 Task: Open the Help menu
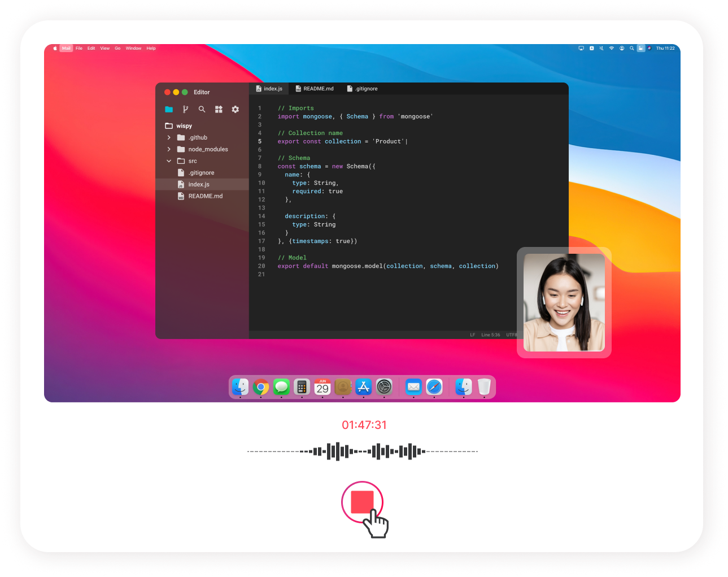point(151,49)
